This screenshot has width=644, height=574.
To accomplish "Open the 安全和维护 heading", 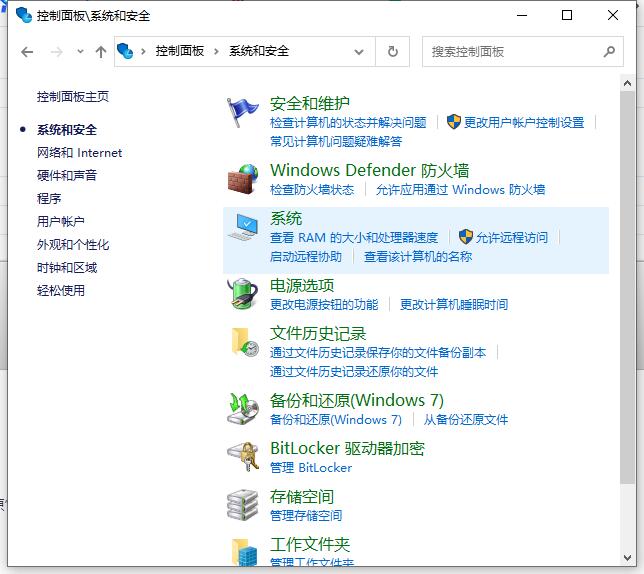I will coord(310,103).
